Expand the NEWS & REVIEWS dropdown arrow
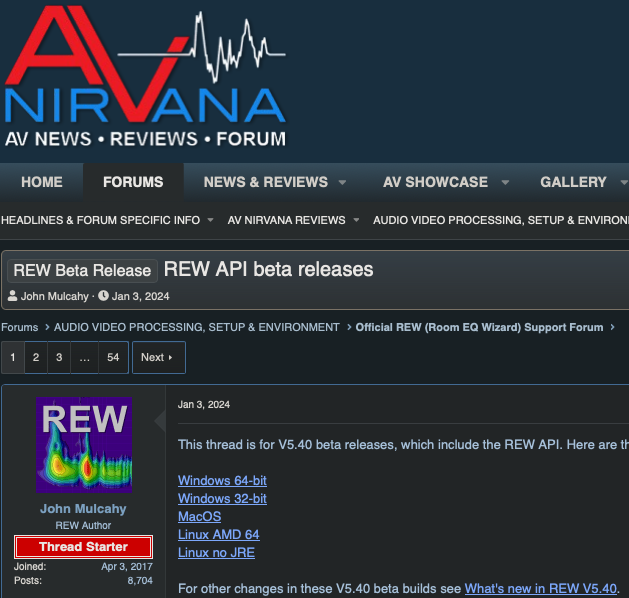 [x=342, y=182]
